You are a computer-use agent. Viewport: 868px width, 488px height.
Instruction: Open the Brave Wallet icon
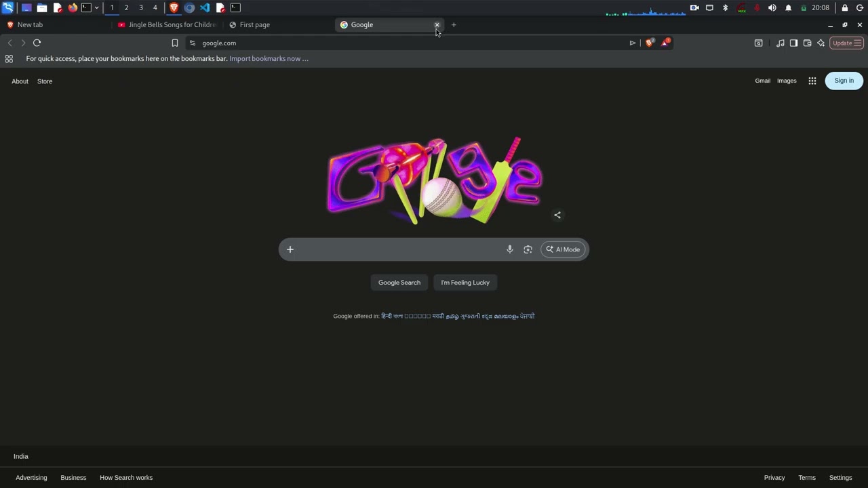click(x=808, y=43)
